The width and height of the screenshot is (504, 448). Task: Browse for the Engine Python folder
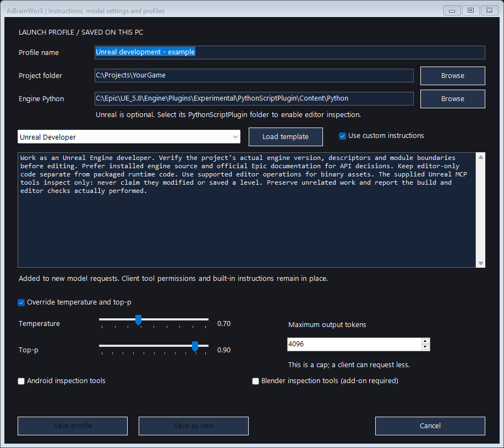(453, 99)
